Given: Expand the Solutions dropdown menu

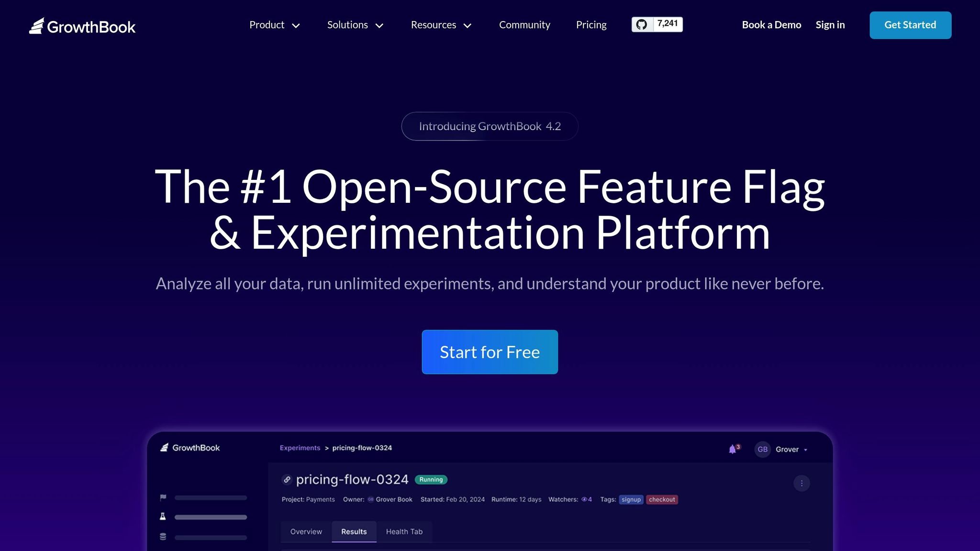Looking at the screenshot, I should click(x=355, y=25).
